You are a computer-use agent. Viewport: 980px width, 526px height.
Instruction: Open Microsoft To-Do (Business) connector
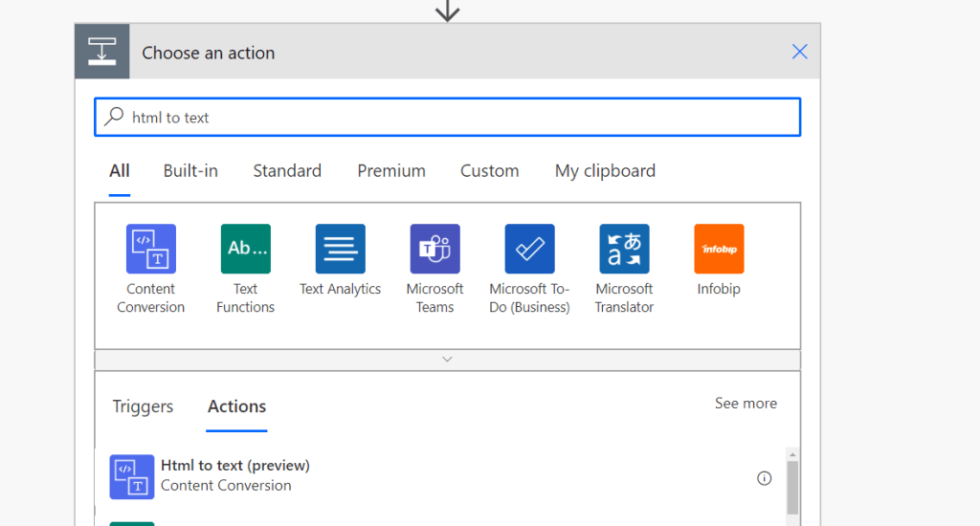click(529, 249)
